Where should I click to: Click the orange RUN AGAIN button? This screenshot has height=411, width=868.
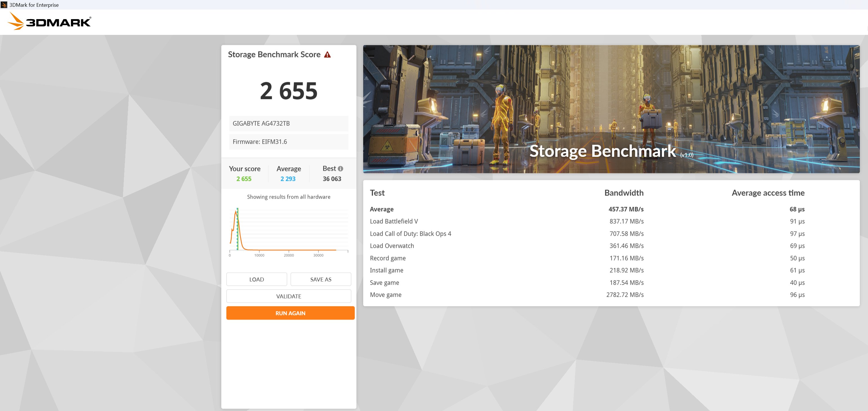[290, 313]
